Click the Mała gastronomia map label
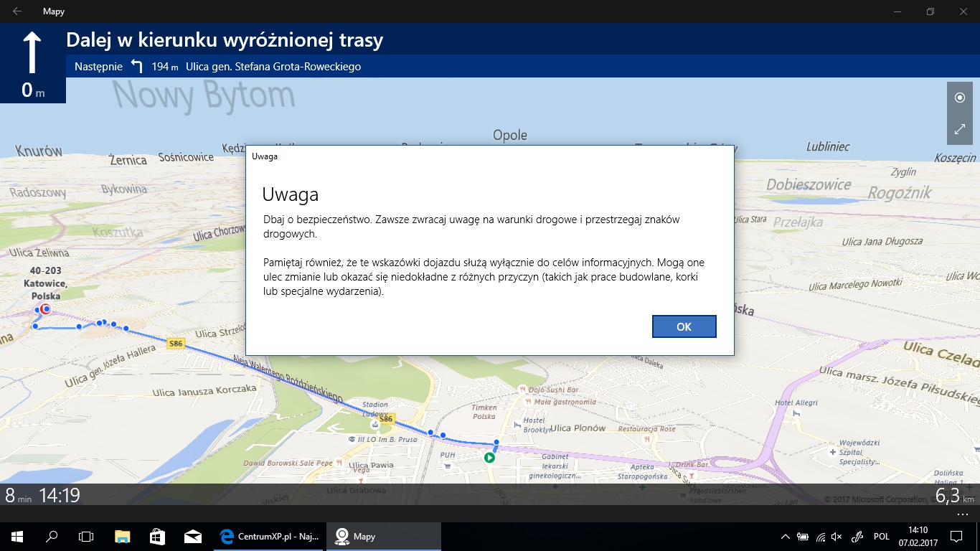The image size is (980, 551). tap(564, 402)
